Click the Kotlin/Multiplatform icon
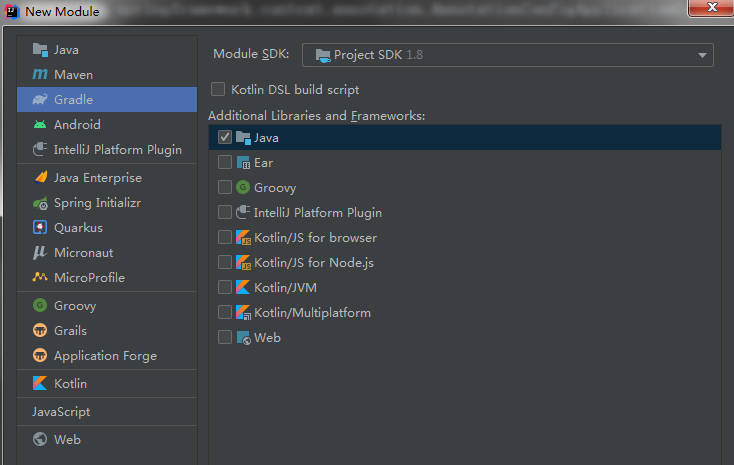Image resolution: width=734 pixels, height=465 pixels. pos(243,312)
